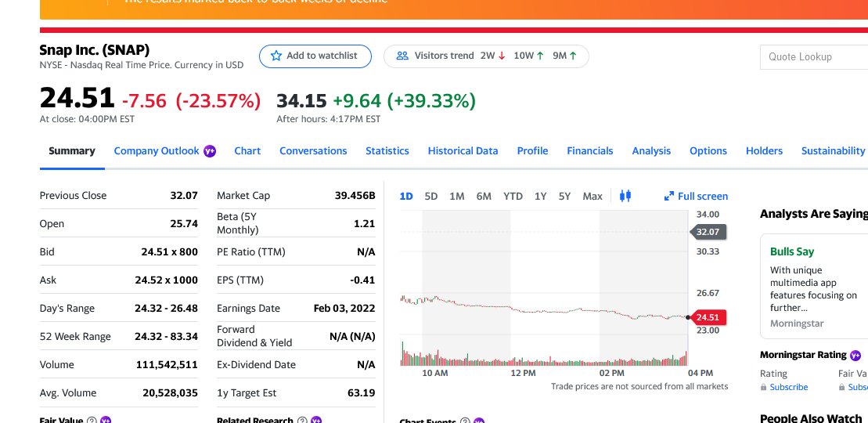This screenshot has width=868, height=423.
Task: Select the 1Y chart range
Action: pos(540,197)
